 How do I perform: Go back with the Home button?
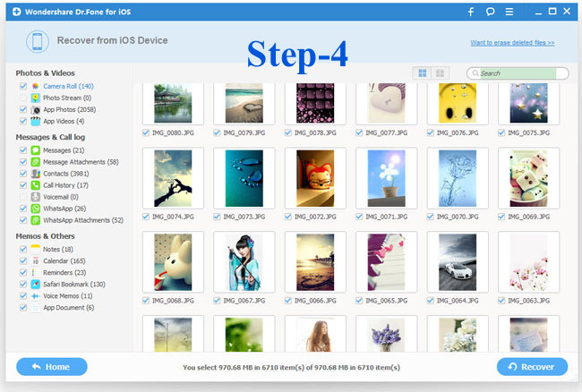click(51, 366)
